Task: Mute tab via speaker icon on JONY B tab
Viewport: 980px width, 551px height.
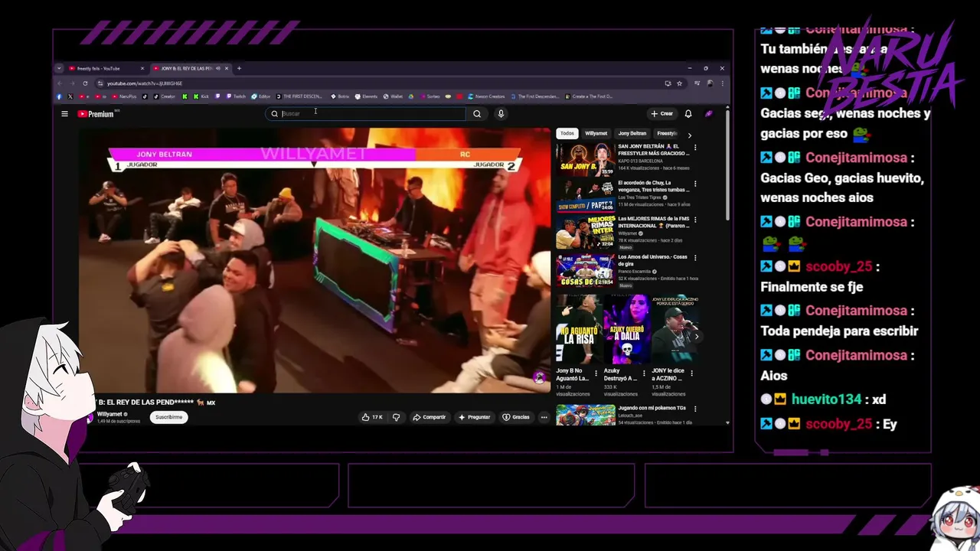Action: point(218,68)
